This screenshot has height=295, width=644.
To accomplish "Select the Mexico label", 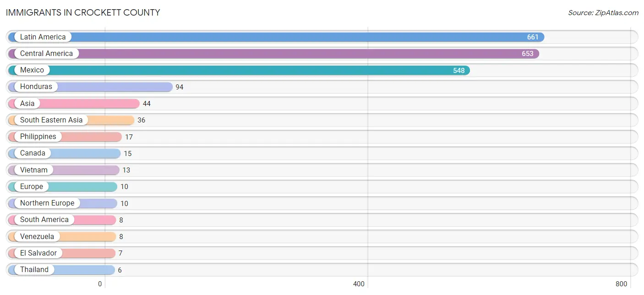I will 32,70.
